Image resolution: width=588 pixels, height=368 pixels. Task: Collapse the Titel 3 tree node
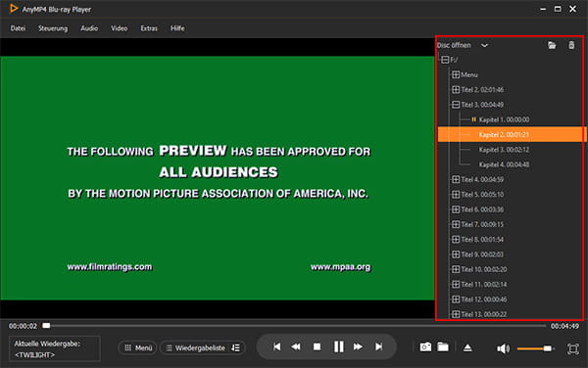click(456, 105)
